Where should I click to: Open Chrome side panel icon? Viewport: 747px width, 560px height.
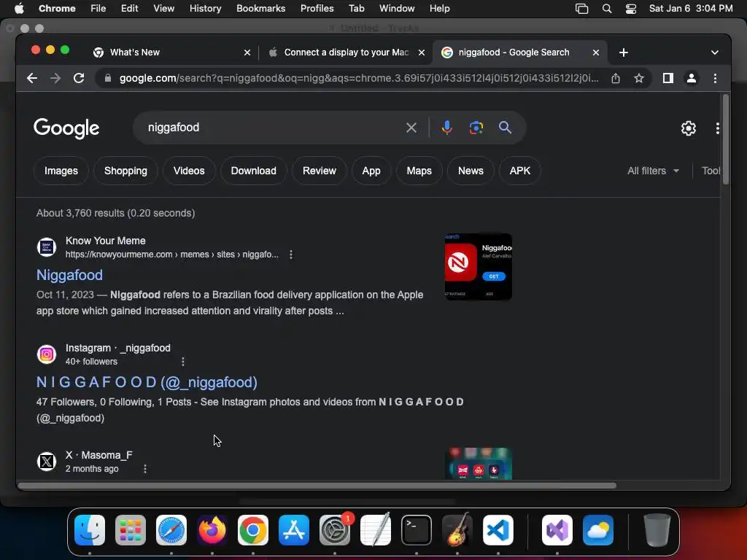[668, 78]
